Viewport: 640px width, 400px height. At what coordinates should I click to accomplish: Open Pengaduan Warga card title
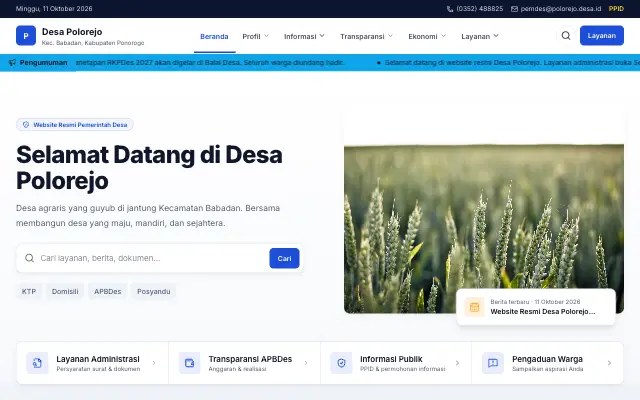[547, 359]
